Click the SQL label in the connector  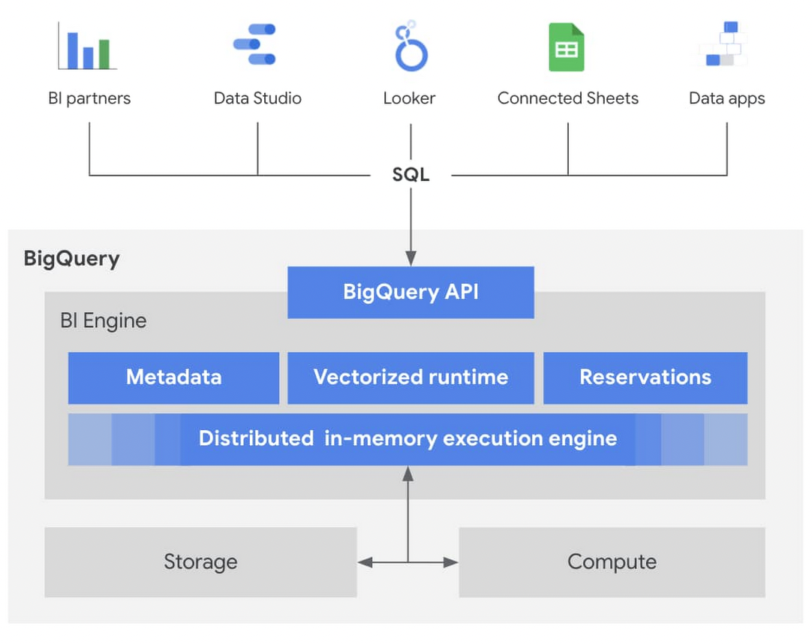pyautogui.click(x=411, y=175)
